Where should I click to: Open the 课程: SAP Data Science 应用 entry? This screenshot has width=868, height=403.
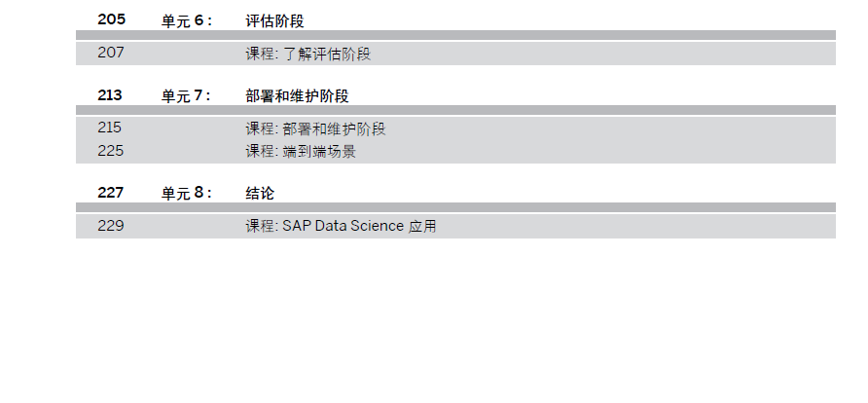[342, 227]
